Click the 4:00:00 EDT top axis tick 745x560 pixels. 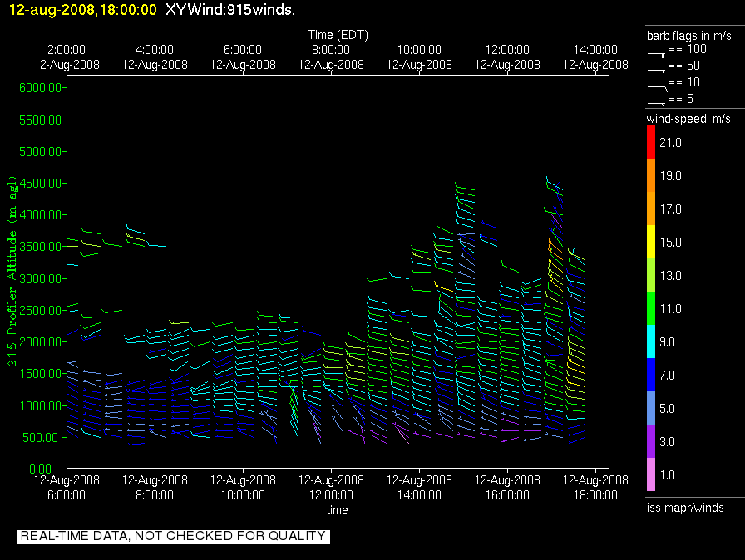(x=155, y=57)
